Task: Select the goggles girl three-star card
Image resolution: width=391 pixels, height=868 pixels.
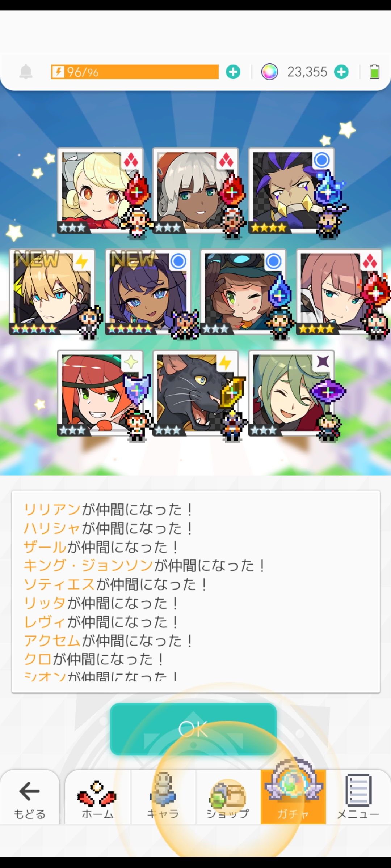Action: coord(243,292)
